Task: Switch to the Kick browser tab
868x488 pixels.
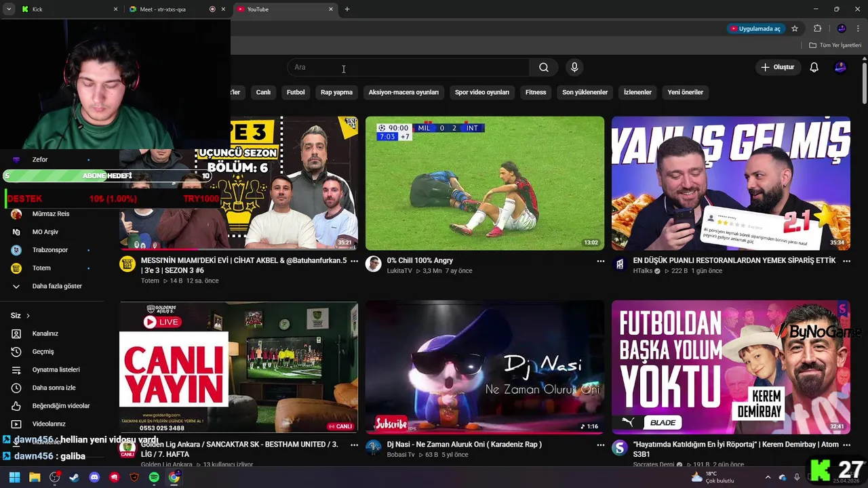Action: click(x=68, y=9)
